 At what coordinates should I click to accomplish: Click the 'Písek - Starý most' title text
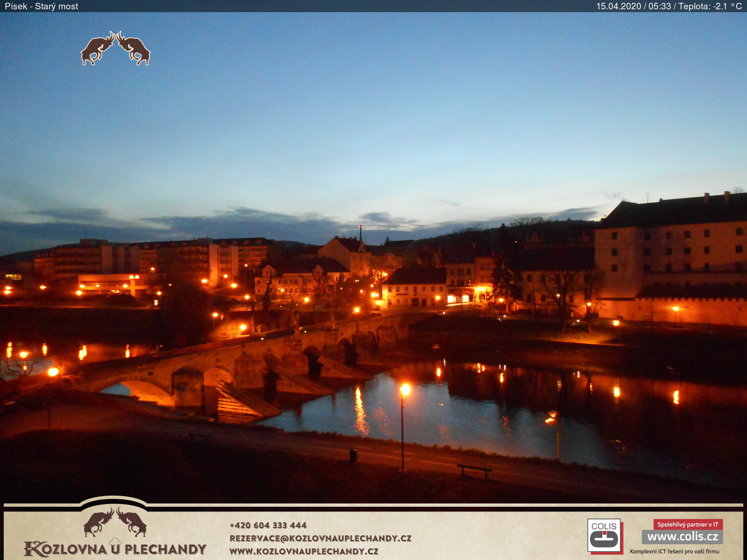point(41,6)
